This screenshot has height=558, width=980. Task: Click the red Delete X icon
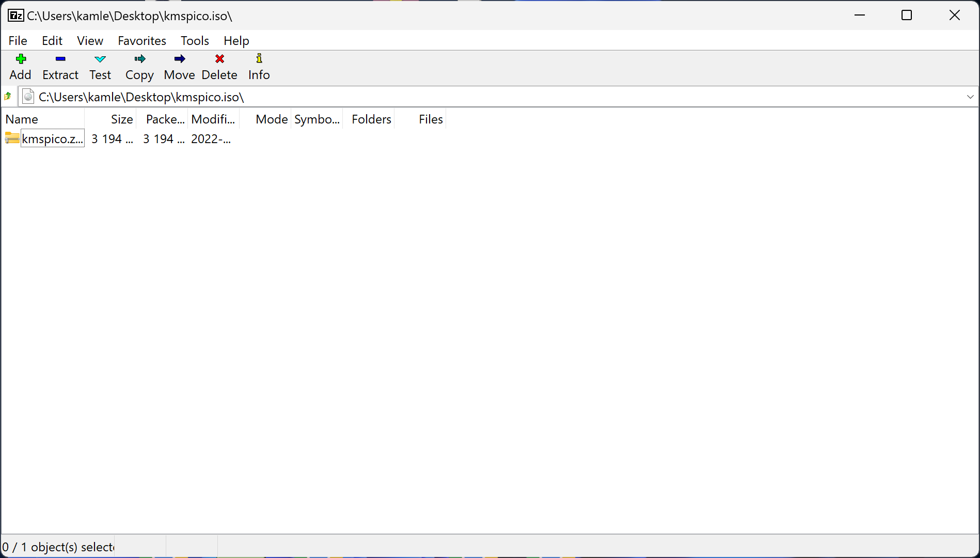[219, 58]
